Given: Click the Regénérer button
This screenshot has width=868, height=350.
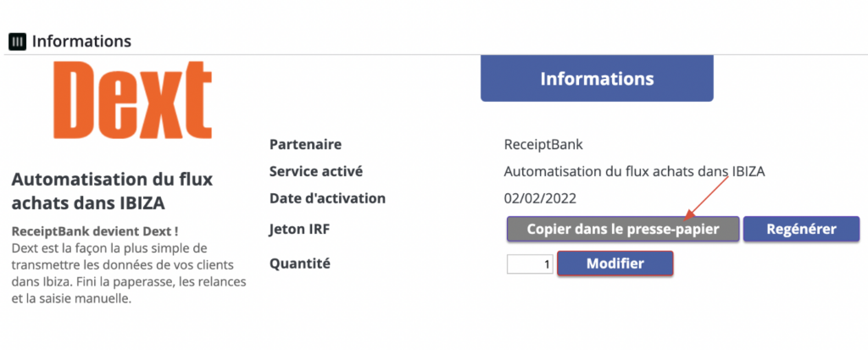Looking at the screenshot, I should click(x=801, y=230).
